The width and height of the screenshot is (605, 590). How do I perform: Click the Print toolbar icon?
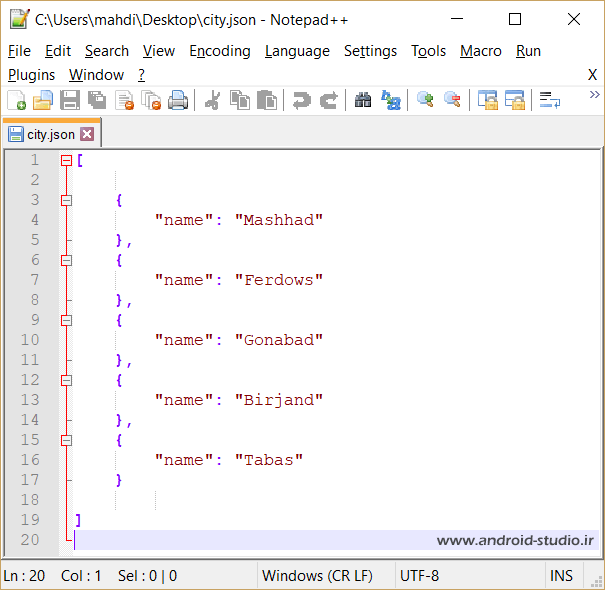(178, 100)
